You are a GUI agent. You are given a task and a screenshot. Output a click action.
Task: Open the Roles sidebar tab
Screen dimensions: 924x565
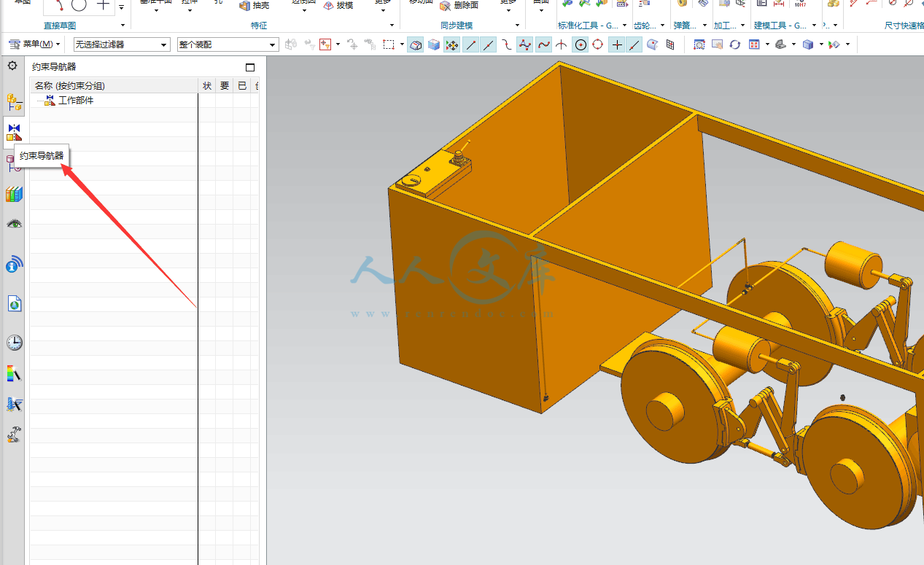coord(14,405)
